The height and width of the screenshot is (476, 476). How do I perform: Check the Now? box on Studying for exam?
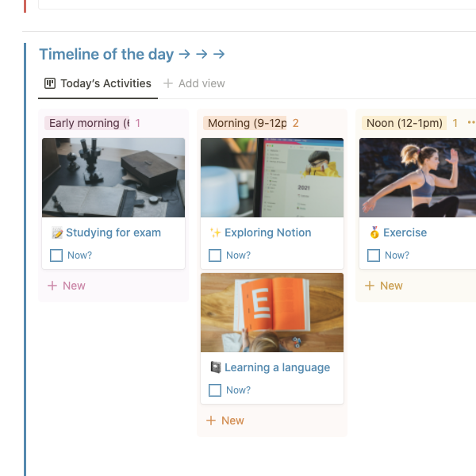pyautogui.click(x=56, y=255)
